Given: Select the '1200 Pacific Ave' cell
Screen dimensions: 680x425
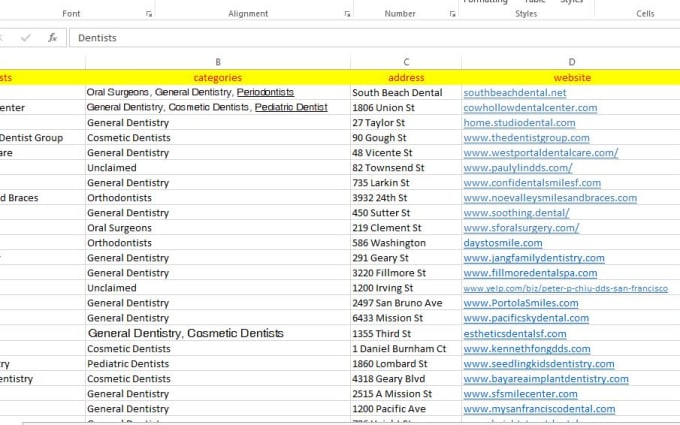Looking at the screenshot, I should tap(406, 409).
